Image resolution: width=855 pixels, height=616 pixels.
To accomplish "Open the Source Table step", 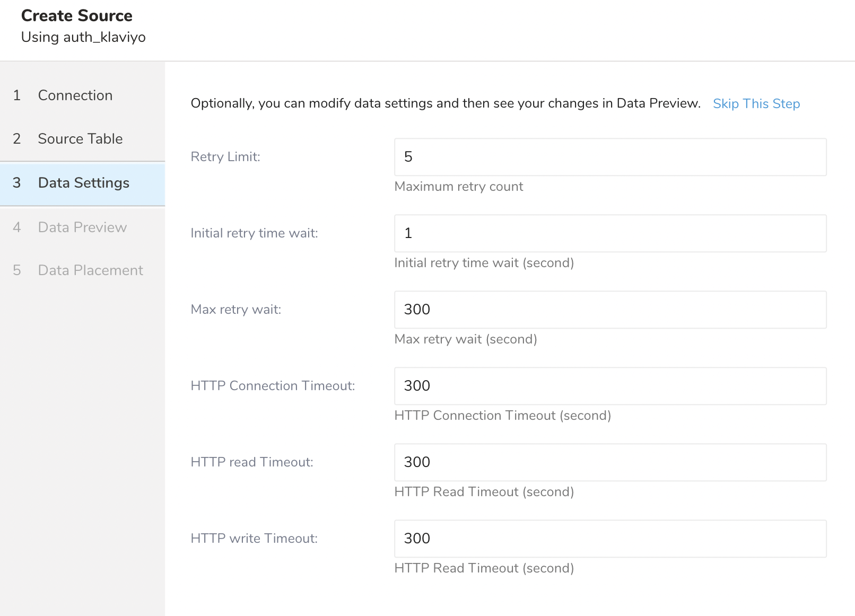I will coord(80,139).
